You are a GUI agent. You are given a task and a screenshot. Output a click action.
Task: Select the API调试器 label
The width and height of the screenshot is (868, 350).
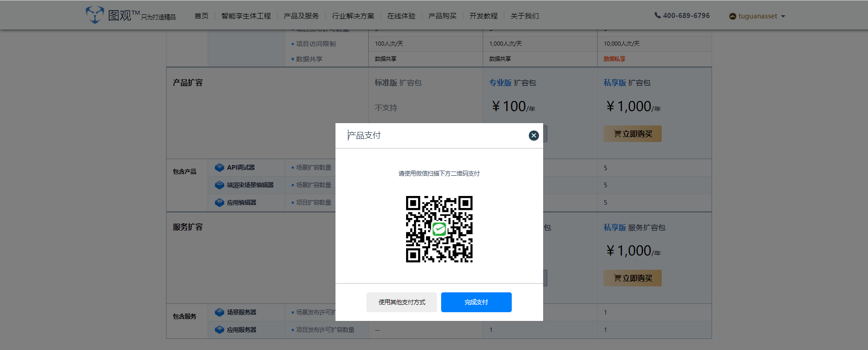tap(241, 167)
